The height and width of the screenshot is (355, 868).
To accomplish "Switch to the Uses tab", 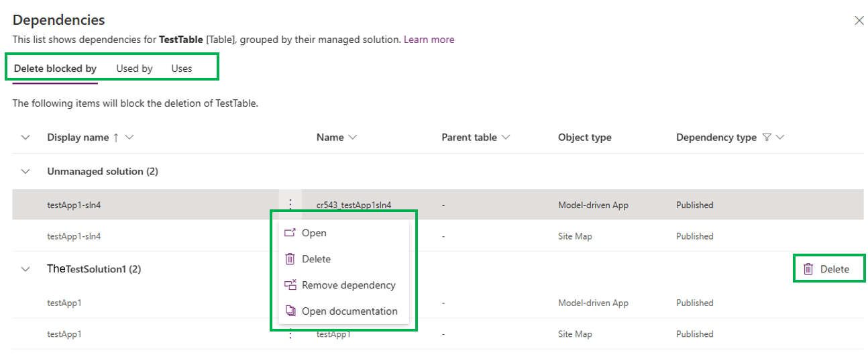I will pyautogui.click(x=182, y=68).
